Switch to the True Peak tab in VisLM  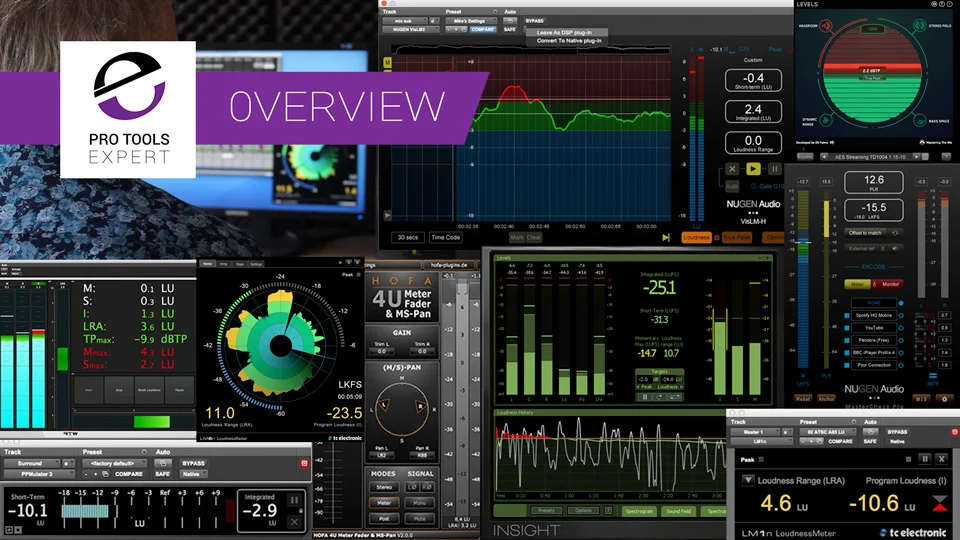[737, 238]
